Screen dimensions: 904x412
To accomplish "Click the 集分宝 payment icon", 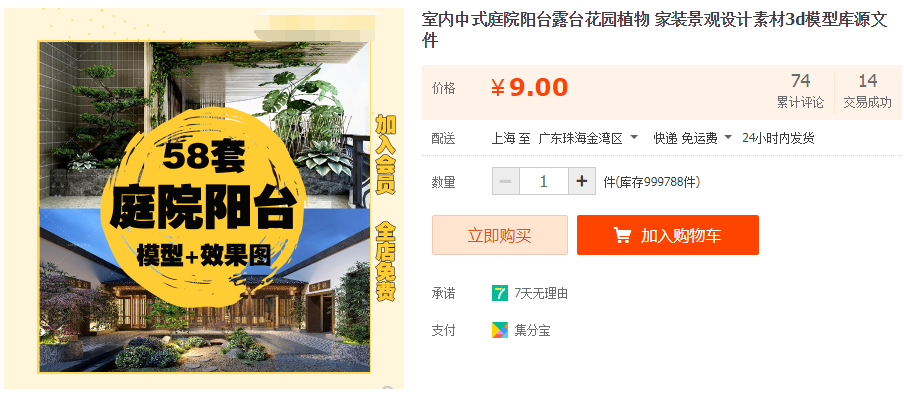I will click(499, 330).
